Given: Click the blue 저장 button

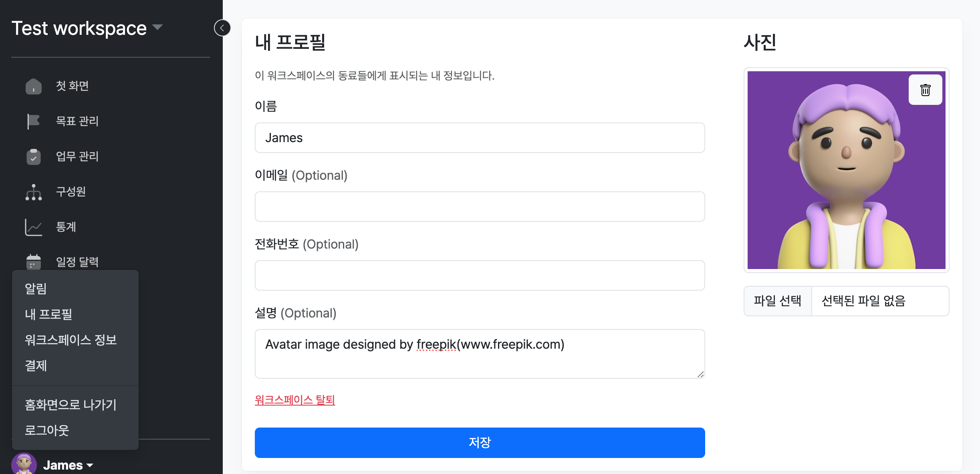Looking at the screenshot, I should pyautogui.click(x=480, y=442).
